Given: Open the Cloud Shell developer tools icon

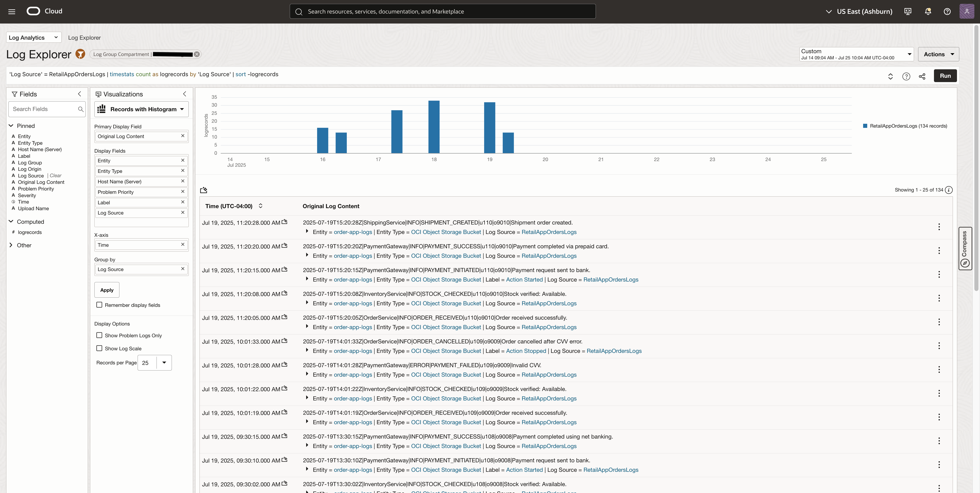Looking at the screenshot, I should pos(908,12).
